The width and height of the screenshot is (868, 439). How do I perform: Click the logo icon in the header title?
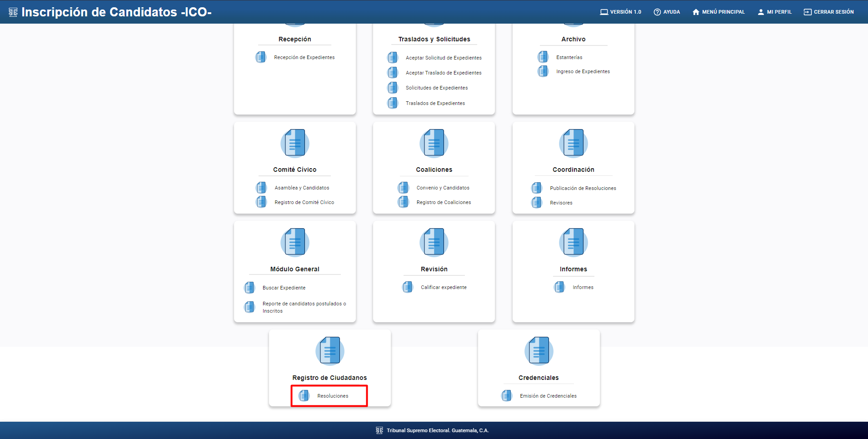coord(13,12)
